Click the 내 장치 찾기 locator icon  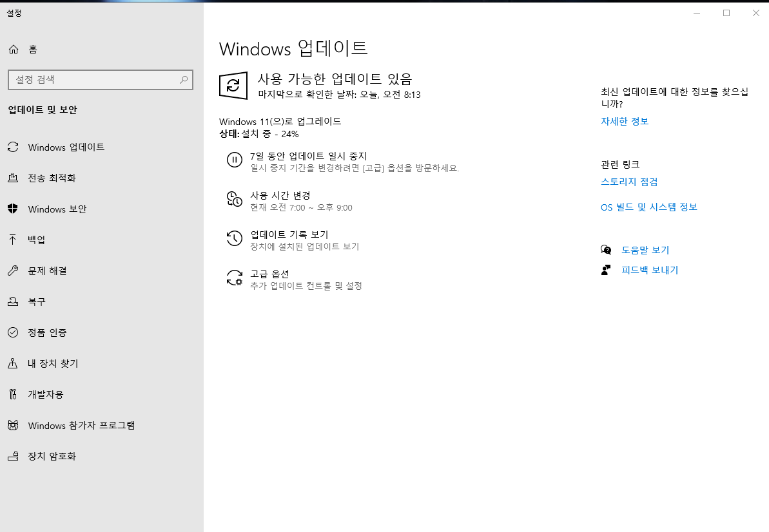(x=14, y=363)
